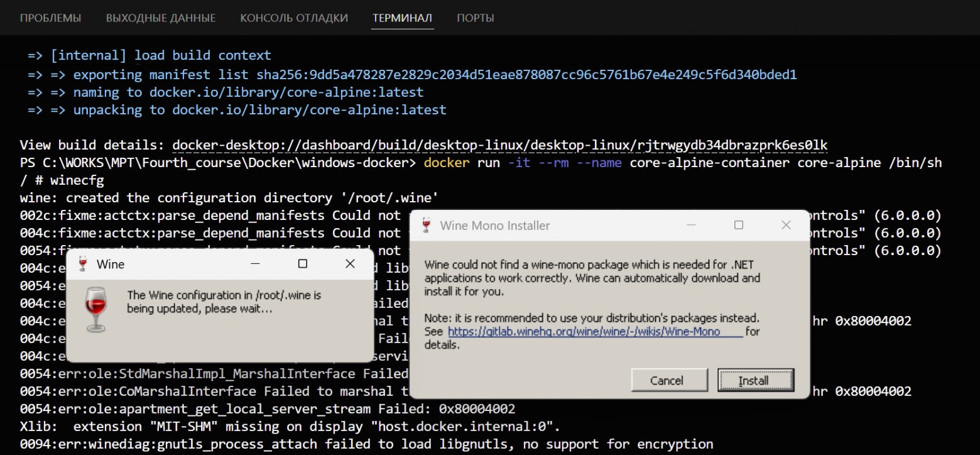
Task: Show the ПОРТЫ tab
Action: (476, 18)
